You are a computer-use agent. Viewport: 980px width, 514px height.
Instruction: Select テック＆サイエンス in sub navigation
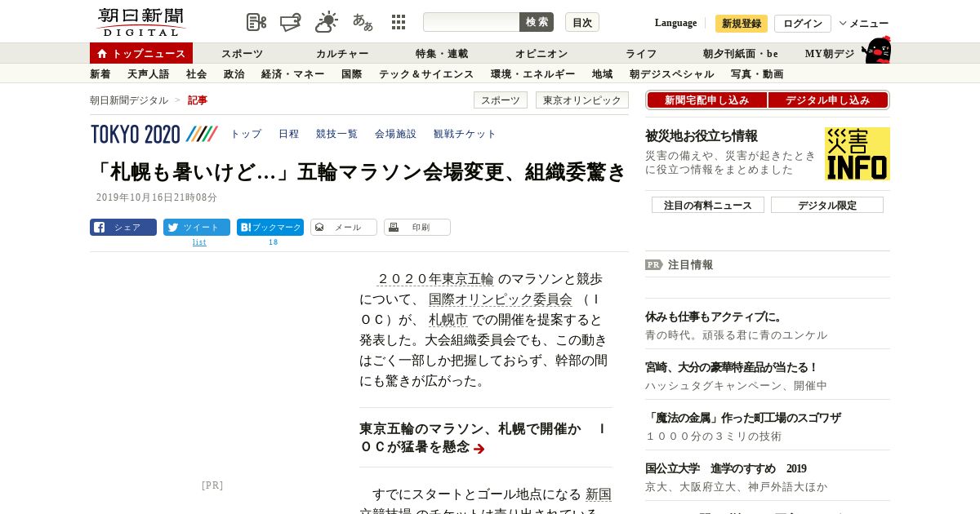(426, 74)
